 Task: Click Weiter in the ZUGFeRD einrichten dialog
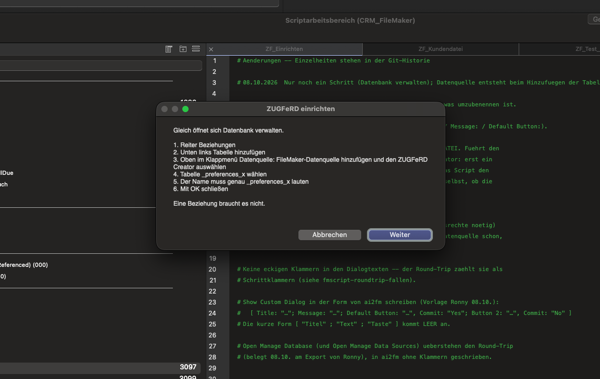click(400, 235)
